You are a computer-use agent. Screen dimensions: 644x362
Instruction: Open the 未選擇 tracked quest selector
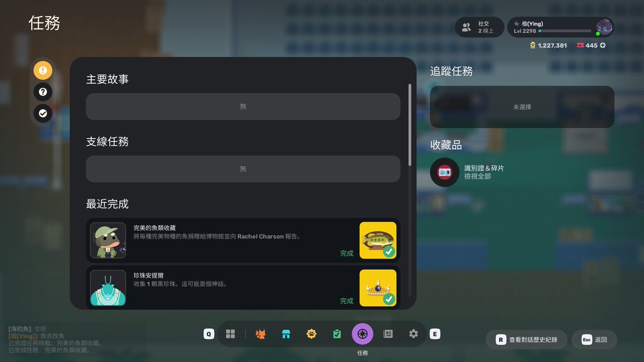tap(521, 107)
